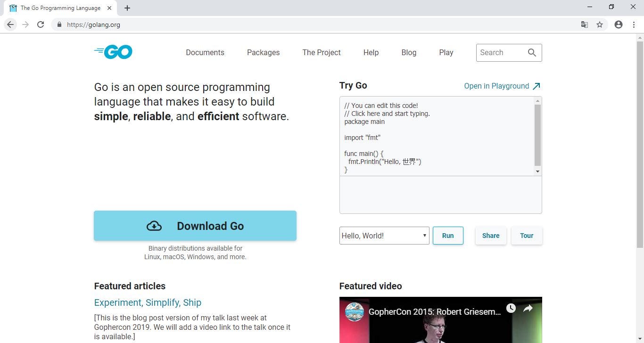Image resolution: width=644 pixels, height=343 pixels.
Task: Click the download cloud icon on Download Go
Action: pos(154,226)
